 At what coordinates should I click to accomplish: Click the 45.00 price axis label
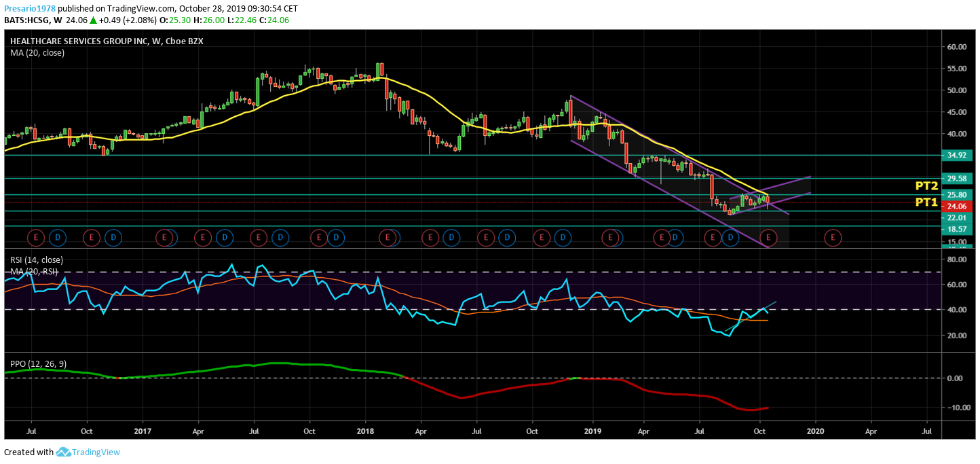(956, 112)
